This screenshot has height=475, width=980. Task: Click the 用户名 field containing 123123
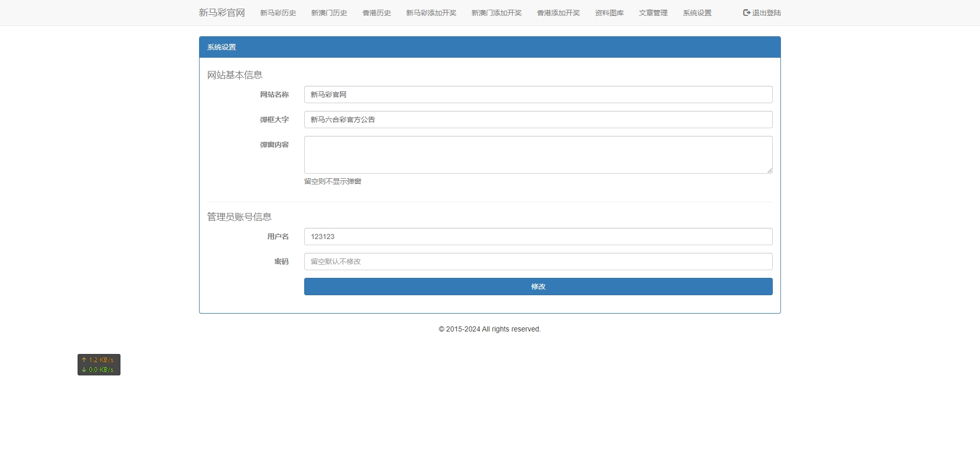538,236
